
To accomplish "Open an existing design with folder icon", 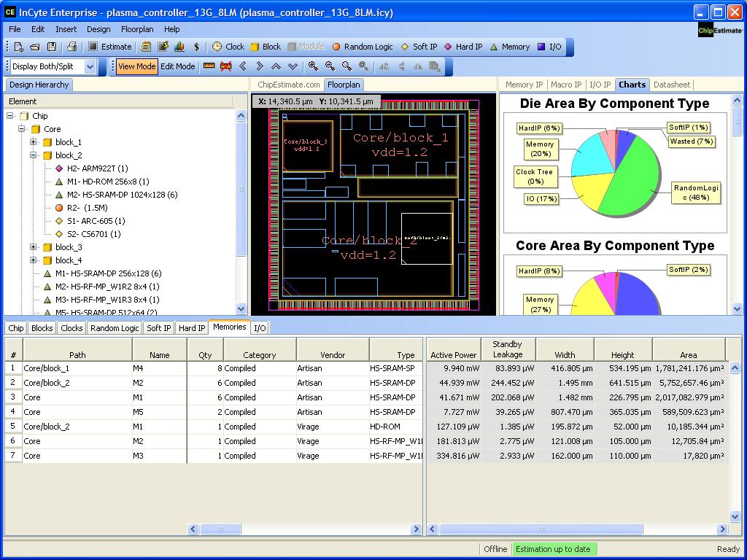I will [x=35, y=47].
